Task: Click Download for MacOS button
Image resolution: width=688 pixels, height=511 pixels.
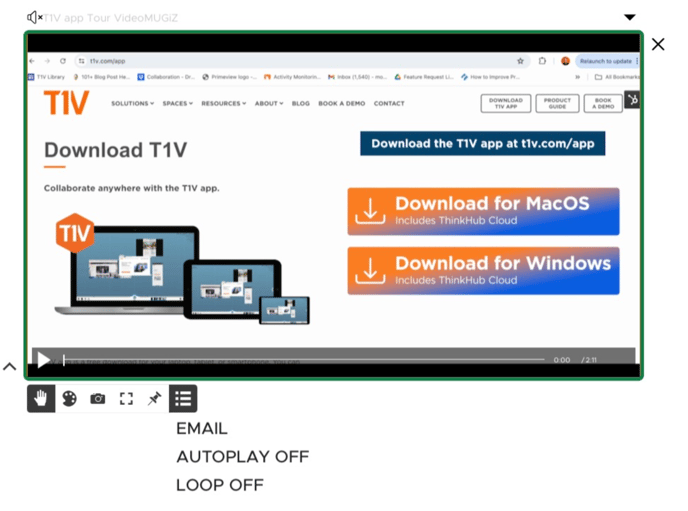Action: [484, 211]
